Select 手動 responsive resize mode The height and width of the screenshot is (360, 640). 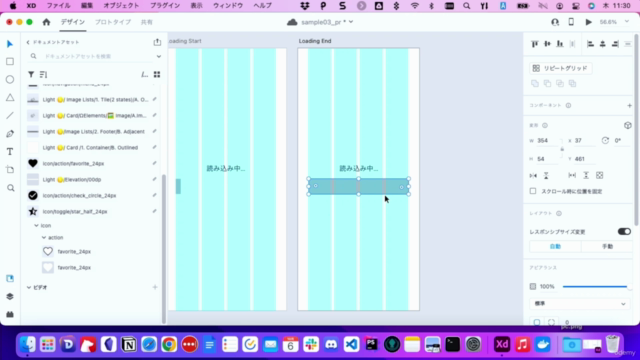[x=607, y=247]
